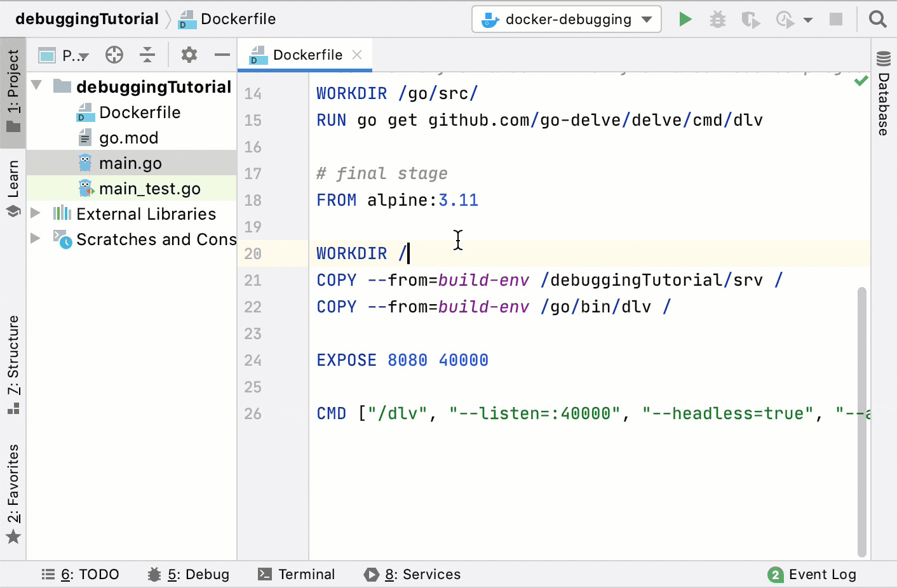This screenshot has height=588, width=897.
Task: Start debugging with the bug icon
Action: point(718,19)
